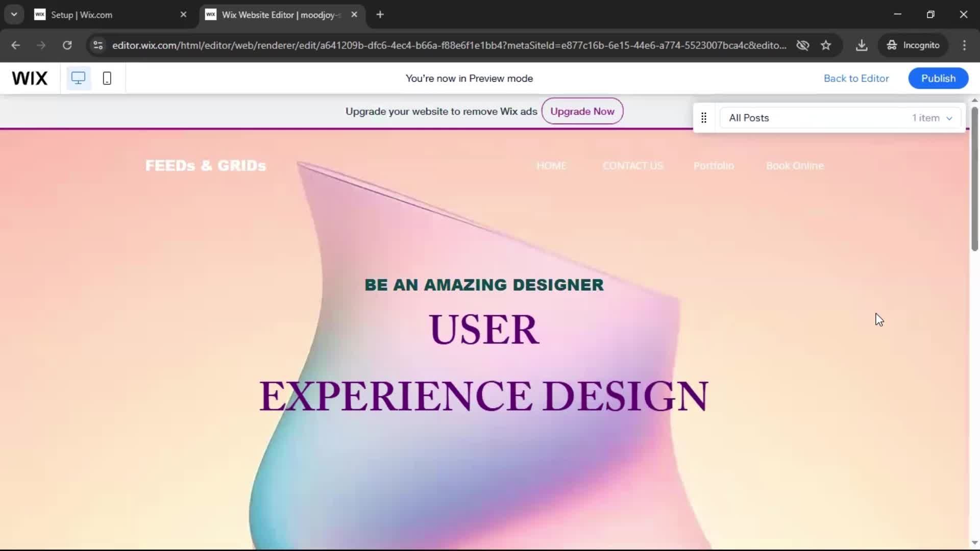Image resolution: width=980 pixels, height=551 pixels.
Task: Switch to desktop preview view
Action: point(78,78)
